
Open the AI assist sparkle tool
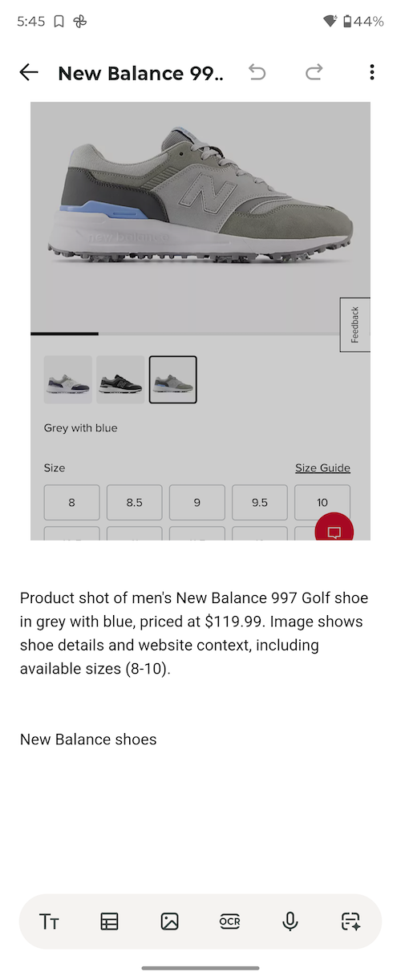tap(350, 921)
